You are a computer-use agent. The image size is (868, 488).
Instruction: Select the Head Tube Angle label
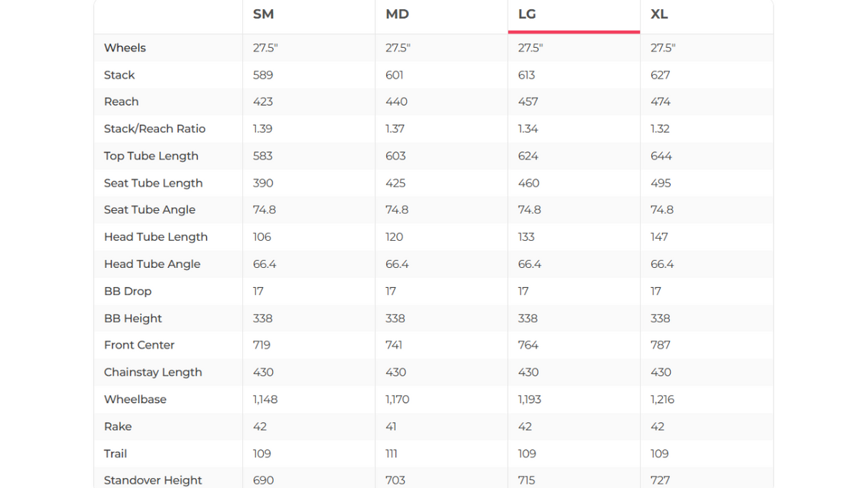coord(152,264)
